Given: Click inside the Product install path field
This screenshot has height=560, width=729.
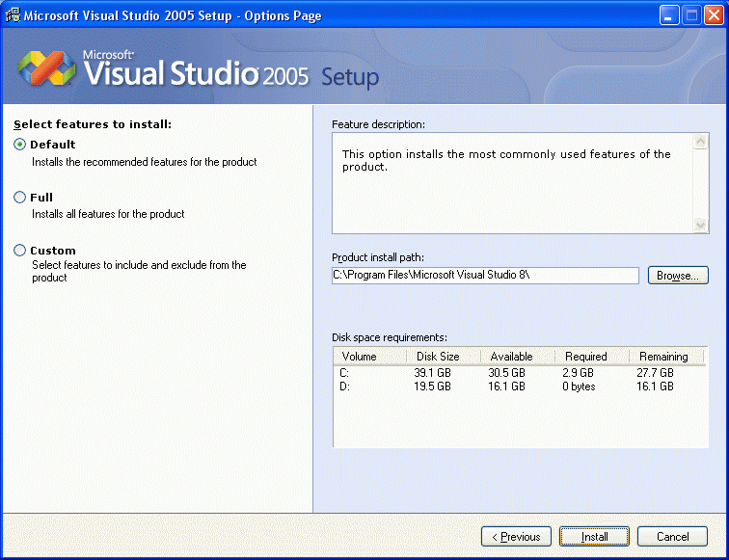Looking at the screenshot, I should coord(485,276).
